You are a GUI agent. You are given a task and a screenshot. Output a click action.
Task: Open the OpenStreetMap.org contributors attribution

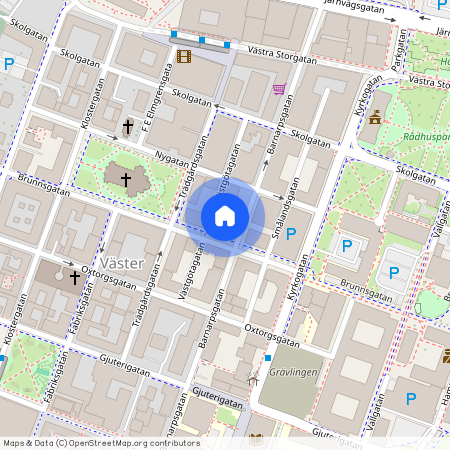(x=134, y=443)
